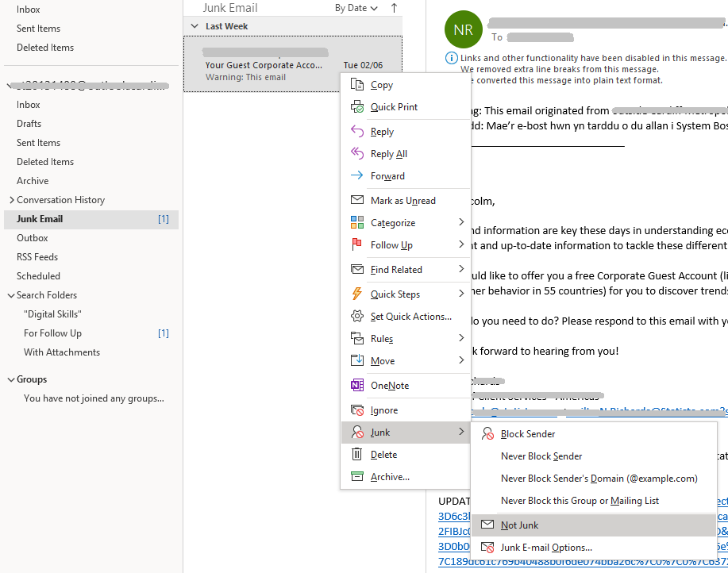The height and width of the screenshot is (573, 728).
Task: Reverse sort order with the up arrow
Action: coord(395,8)
